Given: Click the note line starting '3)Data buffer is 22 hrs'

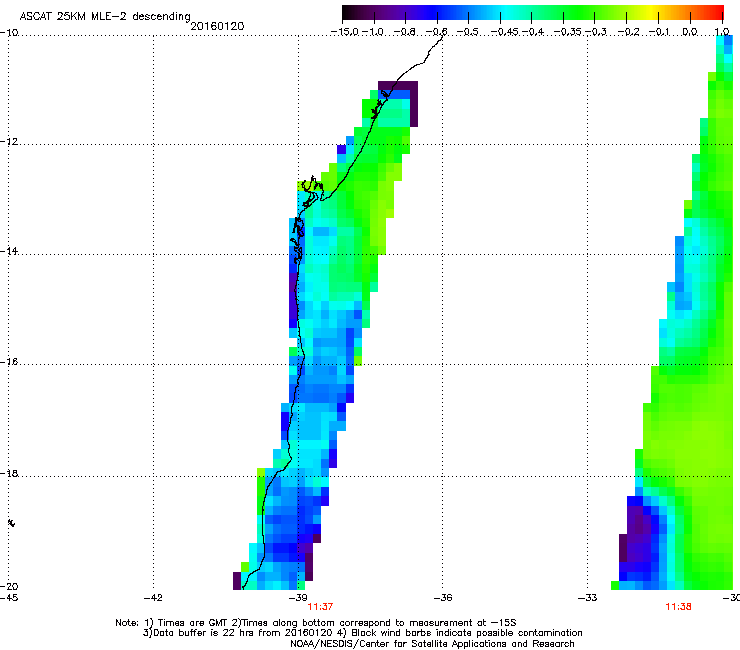Looking at the screenshot, I should pyautogui.click(x=362, y=633).
